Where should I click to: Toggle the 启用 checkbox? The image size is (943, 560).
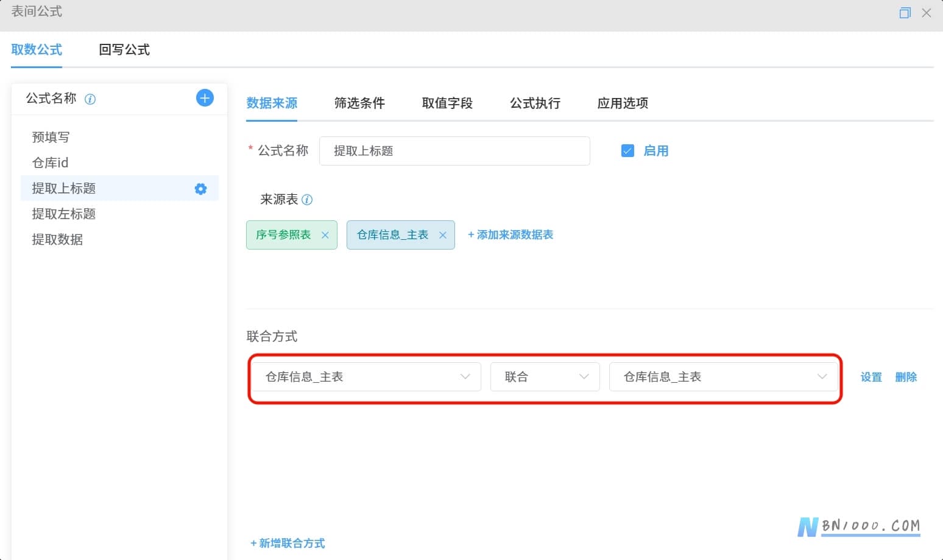click(x=627, y=151)
